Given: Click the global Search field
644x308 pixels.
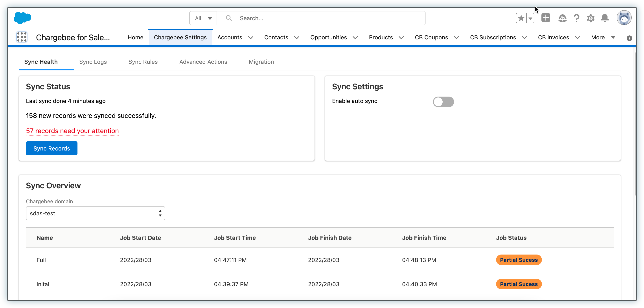Looking at the screenshot, I should point(325,18).
